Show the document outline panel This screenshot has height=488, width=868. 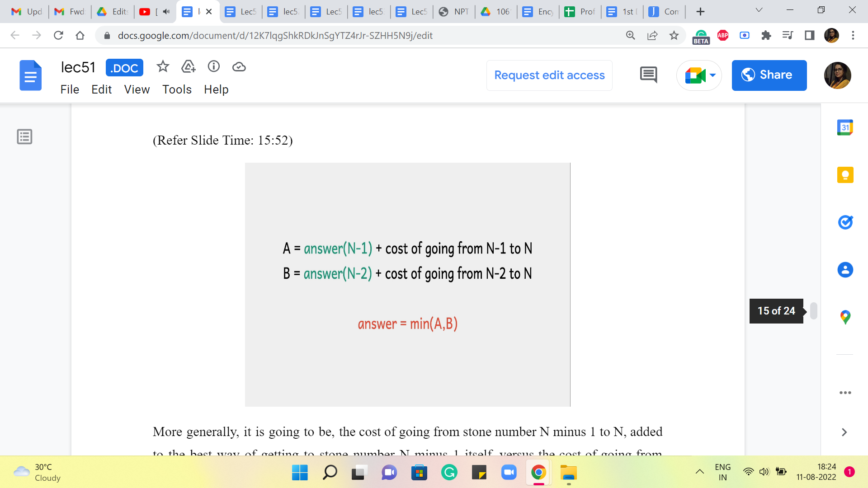tap(24, 136)
